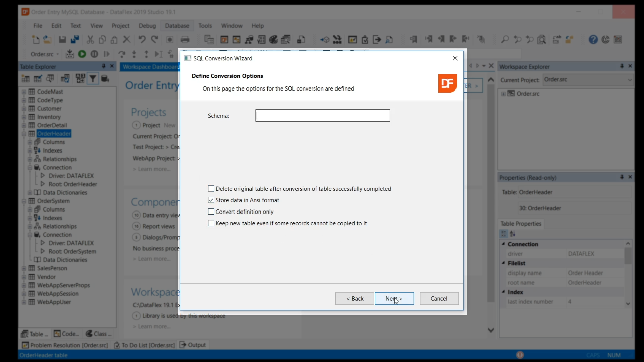Open the Database menu
The image size is (644, 362).
tap(177, 26)
